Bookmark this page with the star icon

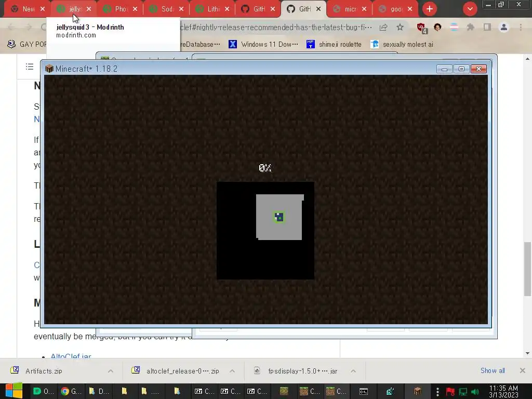click(x=400, y=27)
